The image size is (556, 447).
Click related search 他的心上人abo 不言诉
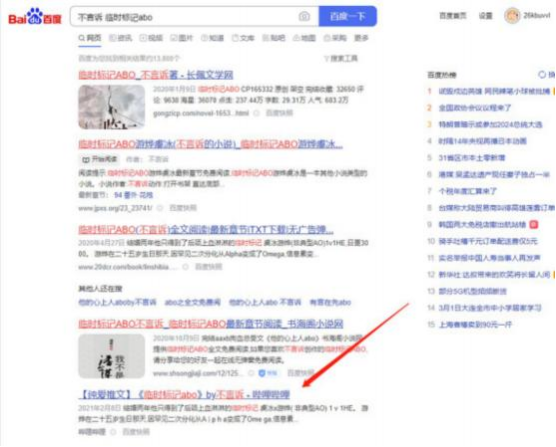point(265,302)
